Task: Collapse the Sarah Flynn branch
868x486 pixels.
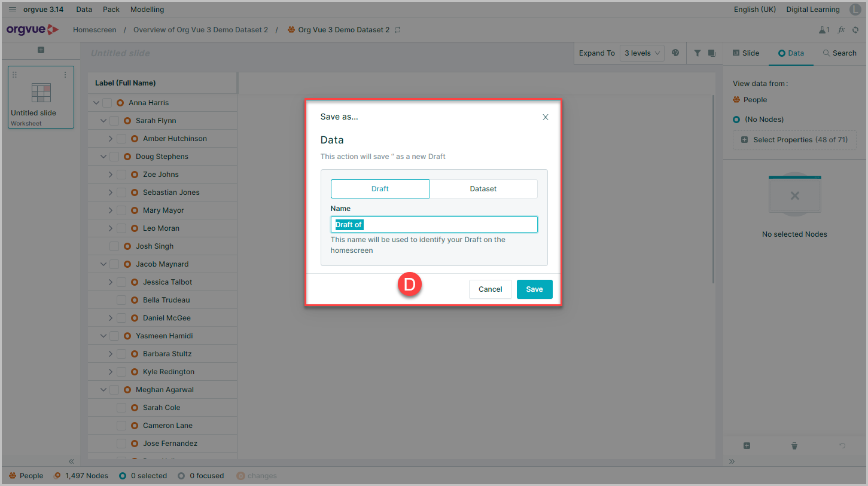Action: [103, 121]
